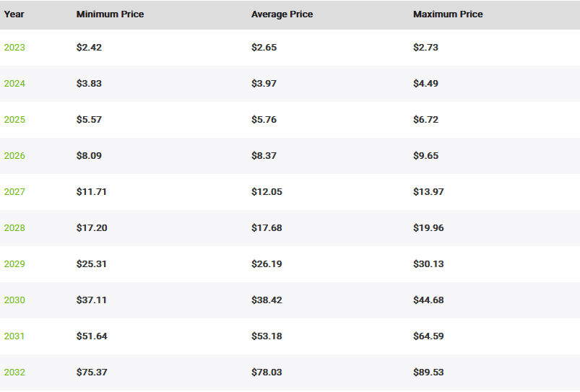580x392 pixels.
Task: Click the $37.11 minimum price value
Action: pos(92,300)
